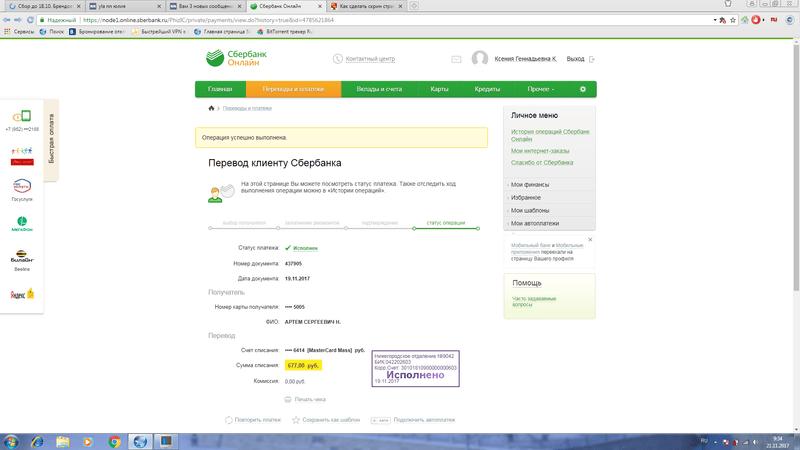Switch to the Сбербанк Онлайн browser tab
This screenshot has width=800, height=450.
(286, 6)
